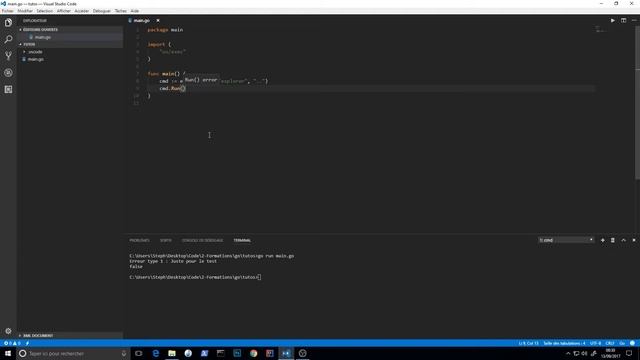The image size is (640, 360).
Task: Open Task View on taskbar
Action: [139, 353]
